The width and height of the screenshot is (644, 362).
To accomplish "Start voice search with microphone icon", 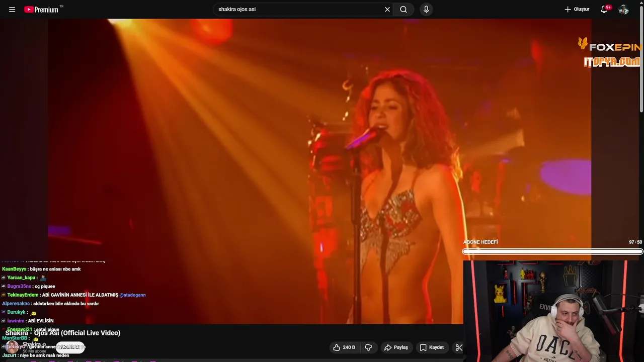I will (x=426, y=9).
